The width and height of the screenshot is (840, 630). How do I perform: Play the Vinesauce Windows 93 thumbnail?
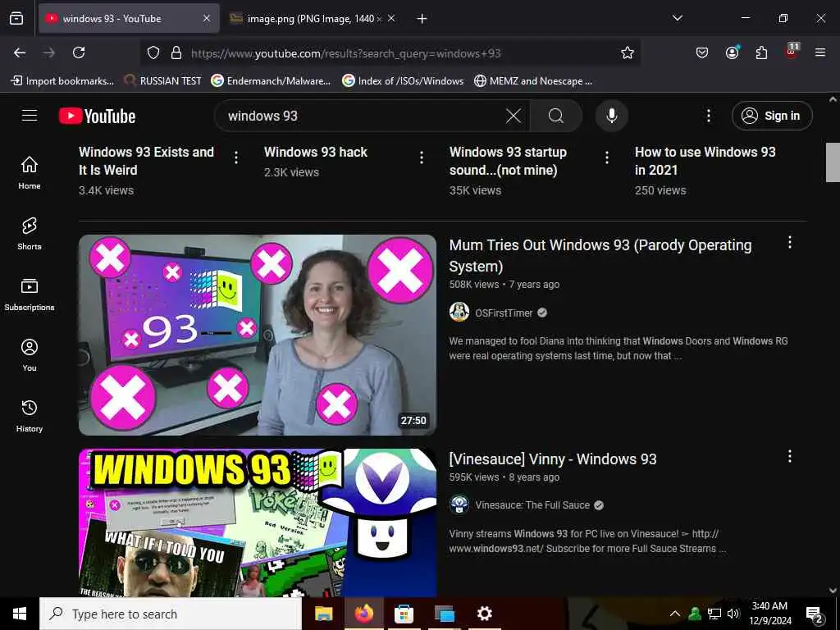pos(258,523)
